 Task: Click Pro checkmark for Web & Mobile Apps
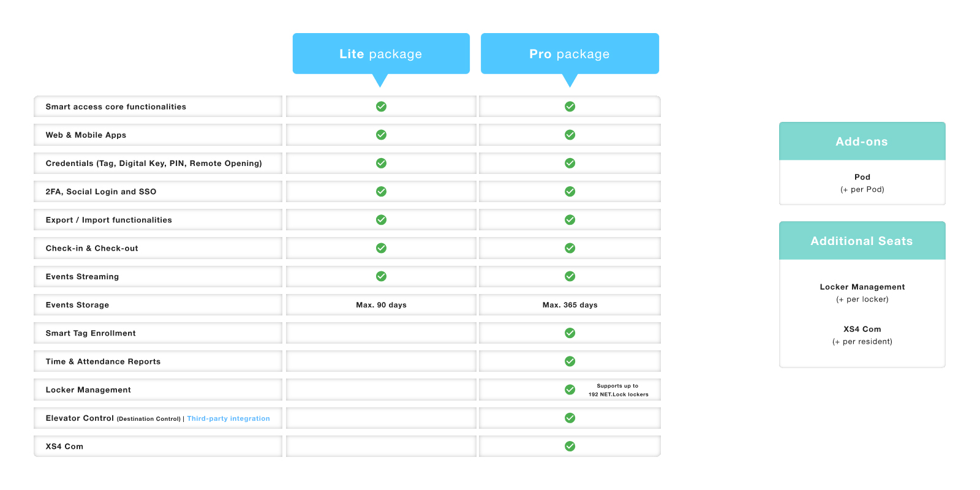(570, 135)
